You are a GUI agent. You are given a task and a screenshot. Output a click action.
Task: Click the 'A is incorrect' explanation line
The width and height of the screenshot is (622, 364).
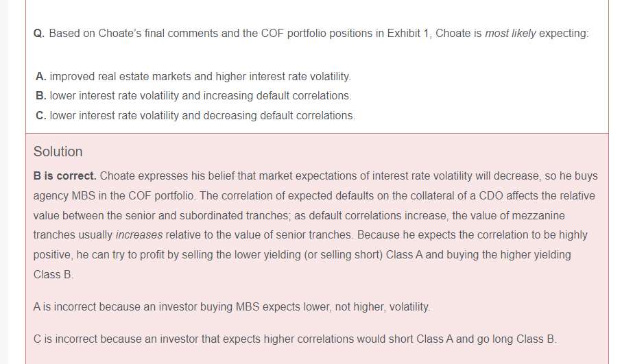pyautogui.click(x=232, y=306)
